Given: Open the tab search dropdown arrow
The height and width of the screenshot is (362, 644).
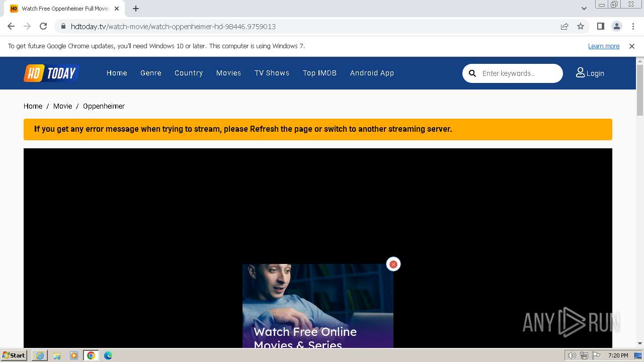Looking at the screenshot, I should pos(584,9).
